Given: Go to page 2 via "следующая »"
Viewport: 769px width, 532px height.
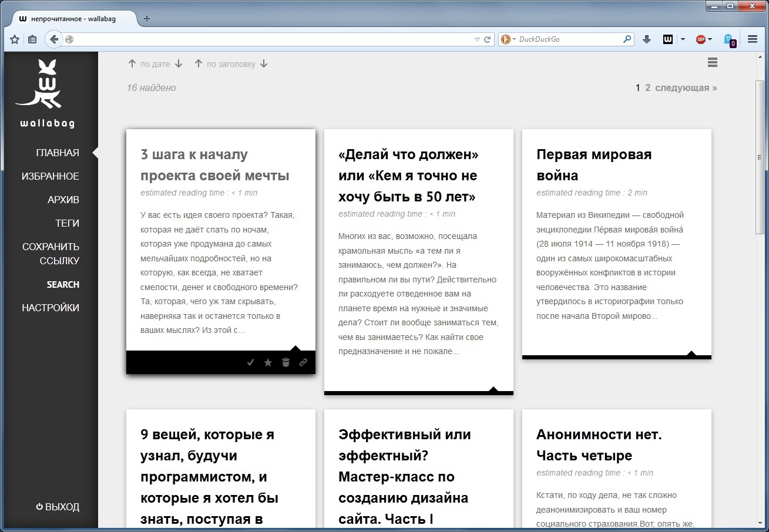Looking at the screenshot, I should tap(686, 87).
